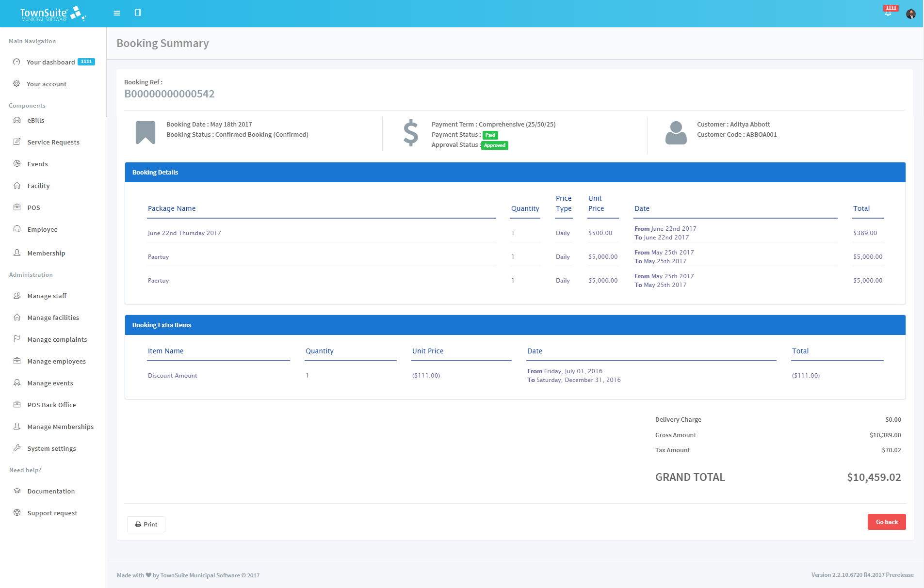
Task: Open the POS Back Office icon
Action: [17, 405]
